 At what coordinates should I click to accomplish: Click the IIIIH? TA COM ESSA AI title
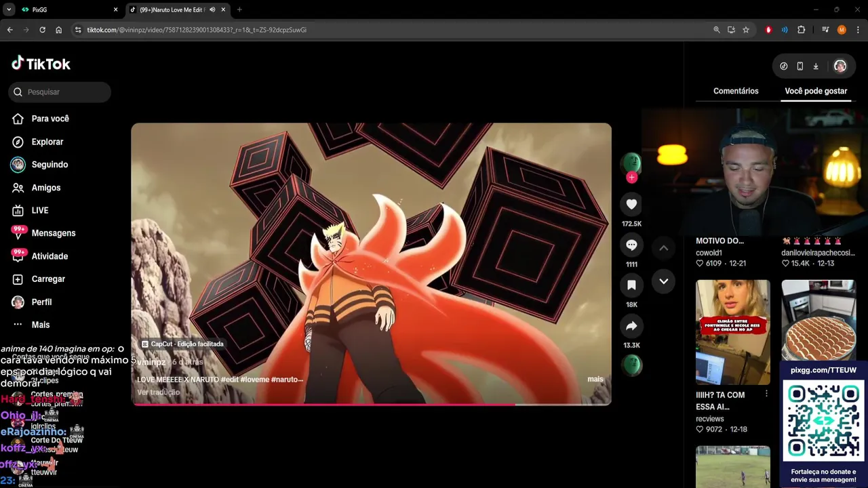click(x=720, y=401)
